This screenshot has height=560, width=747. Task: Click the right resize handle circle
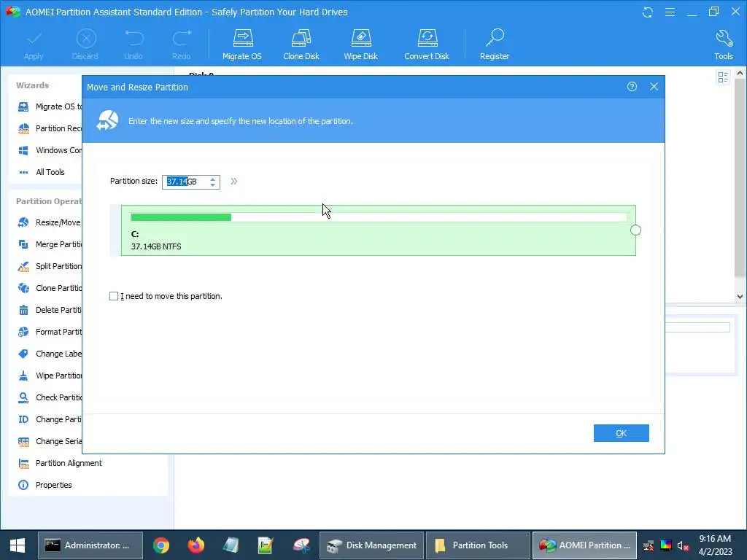[635, 230]
